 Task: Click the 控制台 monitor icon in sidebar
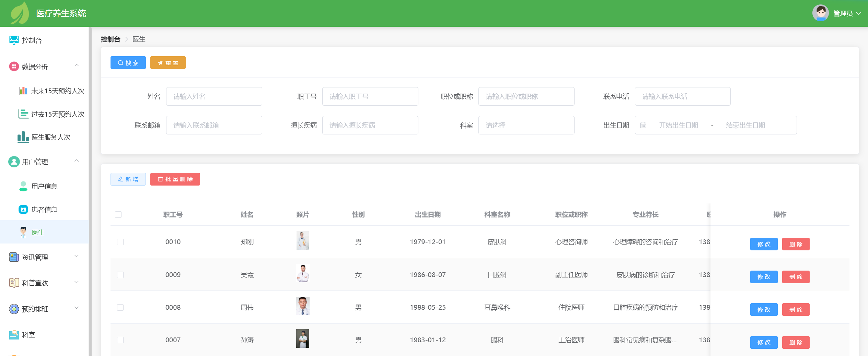14,40
